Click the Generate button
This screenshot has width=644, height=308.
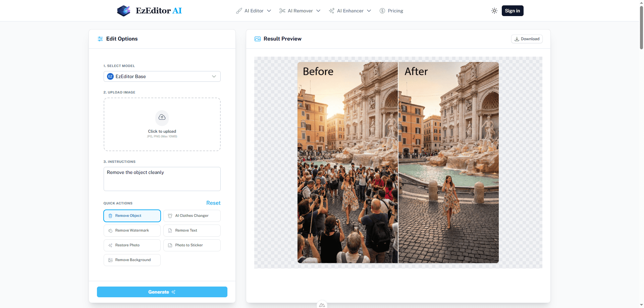click(162, 292)
